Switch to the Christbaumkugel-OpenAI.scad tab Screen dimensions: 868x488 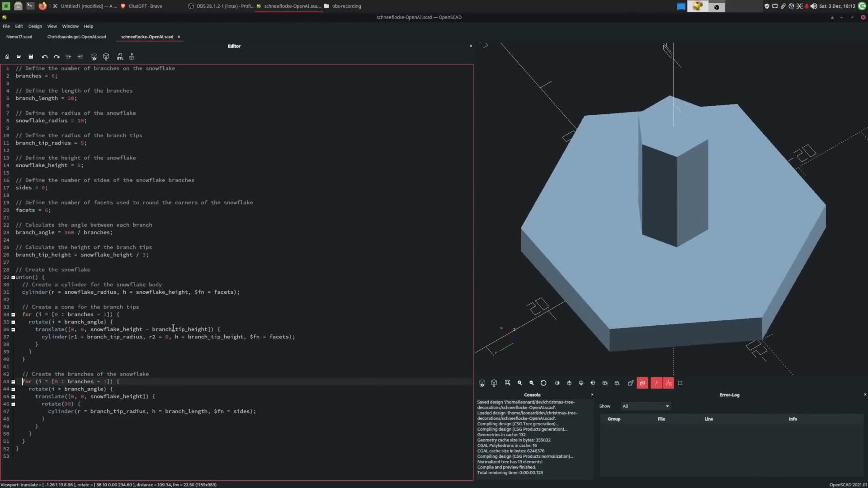(76, 37)
